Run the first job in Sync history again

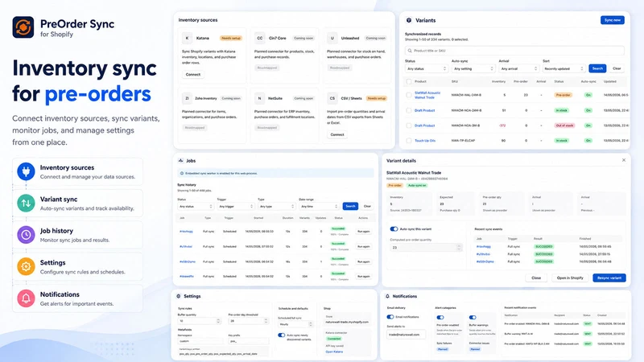click(364, 232)
